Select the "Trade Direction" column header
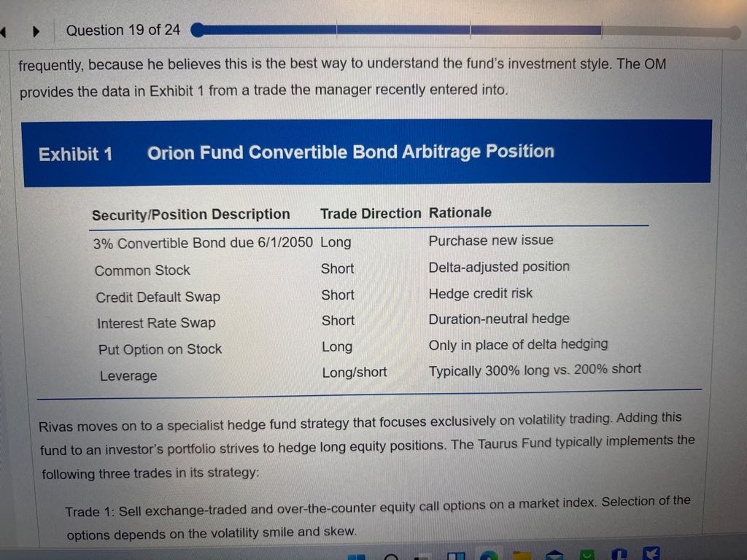The width and height of the screenshot is (747, 560). 371,214
